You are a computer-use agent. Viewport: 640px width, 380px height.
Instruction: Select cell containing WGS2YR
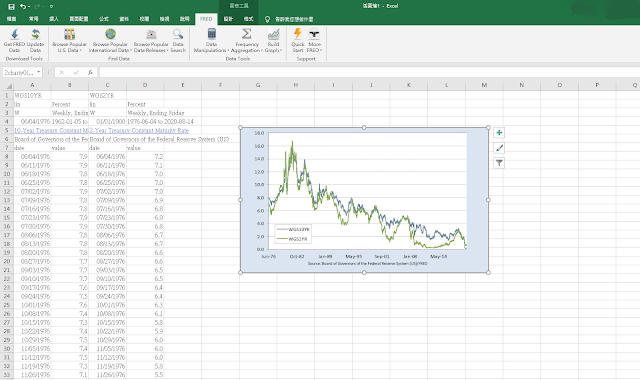[107, 95]
